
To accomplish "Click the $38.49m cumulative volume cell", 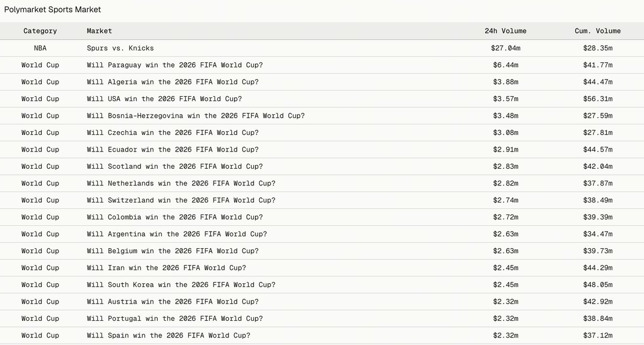I will tap(597, 200).
